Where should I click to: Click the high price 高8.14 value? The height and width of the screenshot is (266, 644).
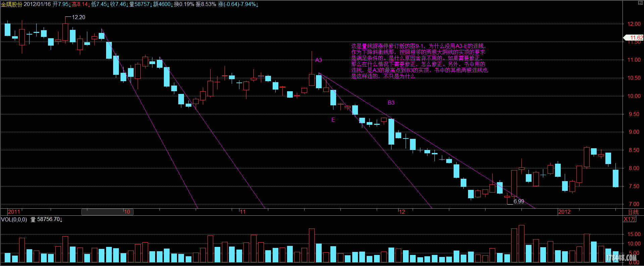tap(81, 4)
